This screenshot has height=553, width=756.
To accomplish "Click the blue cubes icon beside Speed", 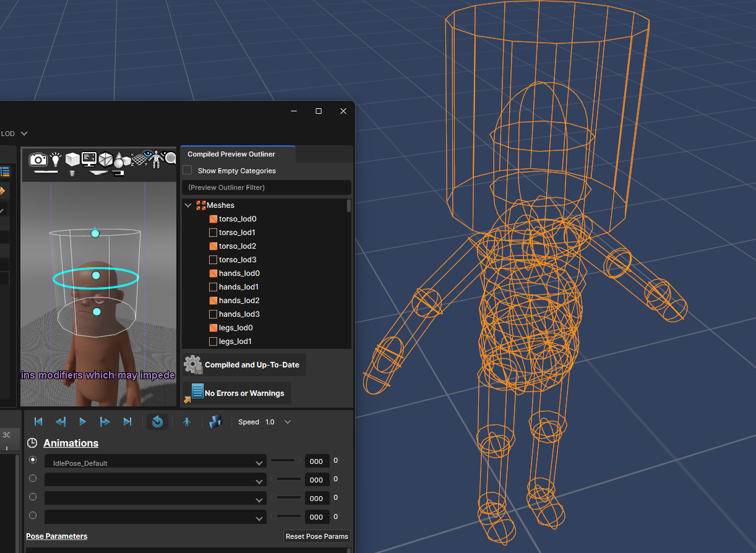I will pos(215,422).
